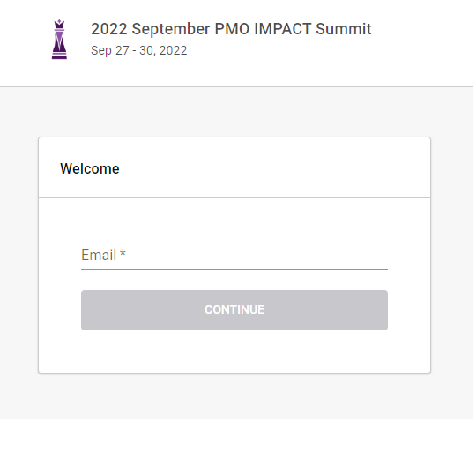Click the required asterisk next to Email
The image size is (476, 467).
coord(123,253)
